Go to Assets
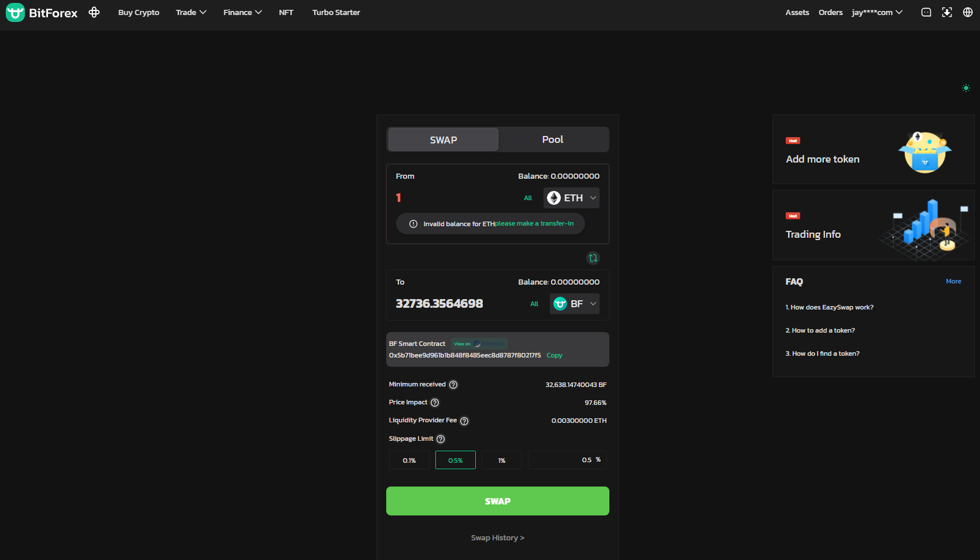This screenshot has height=560, width=980. click(x=797, y=12)
